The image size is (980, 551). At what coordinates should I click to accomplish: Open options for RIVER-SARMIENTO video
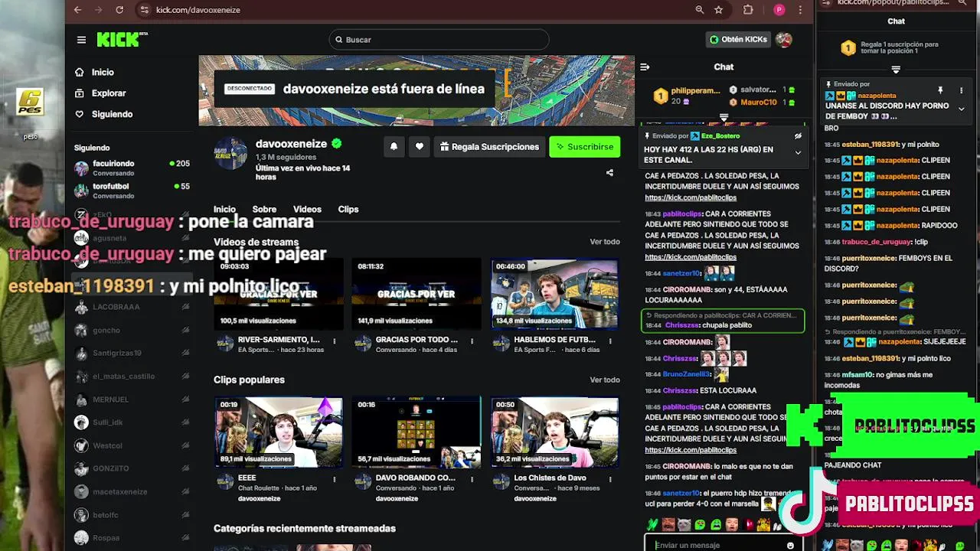(x=335, y=340)
